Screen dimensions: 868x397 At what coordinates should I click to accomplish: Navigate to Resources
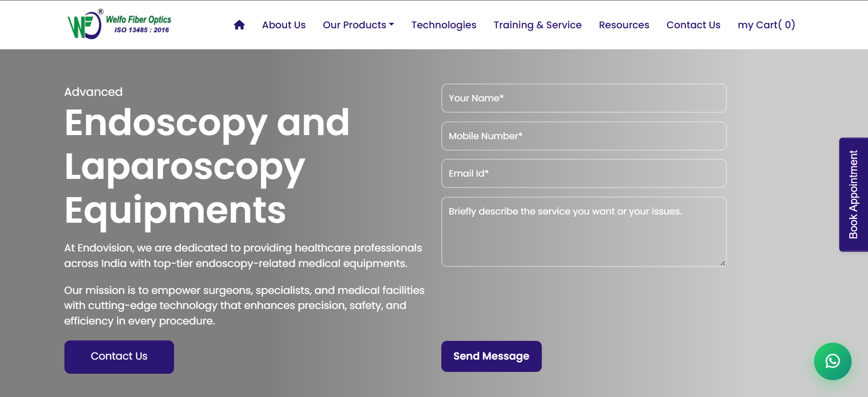624,25
